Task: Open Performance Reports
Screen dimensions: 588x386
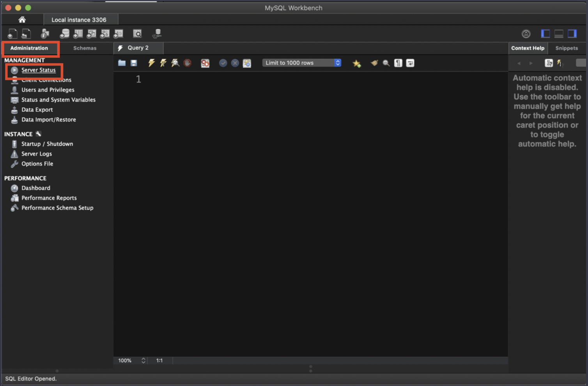Action: coord(49,198)
